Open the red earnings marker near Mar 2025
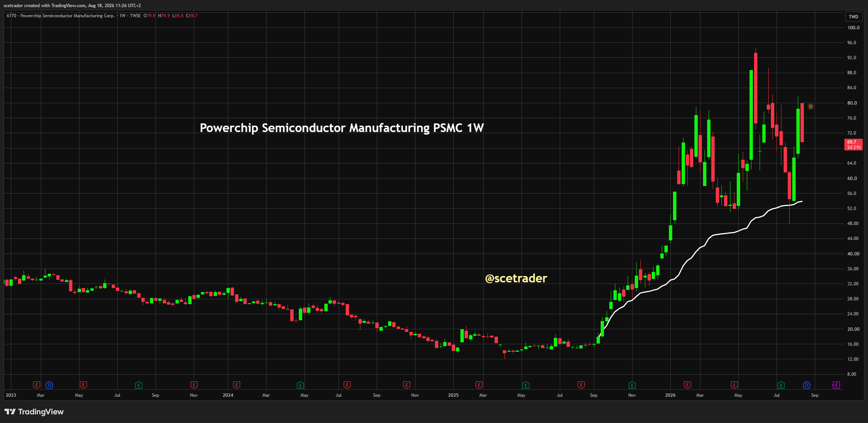This screenshot has width=868, height=423. coord(479,385)
